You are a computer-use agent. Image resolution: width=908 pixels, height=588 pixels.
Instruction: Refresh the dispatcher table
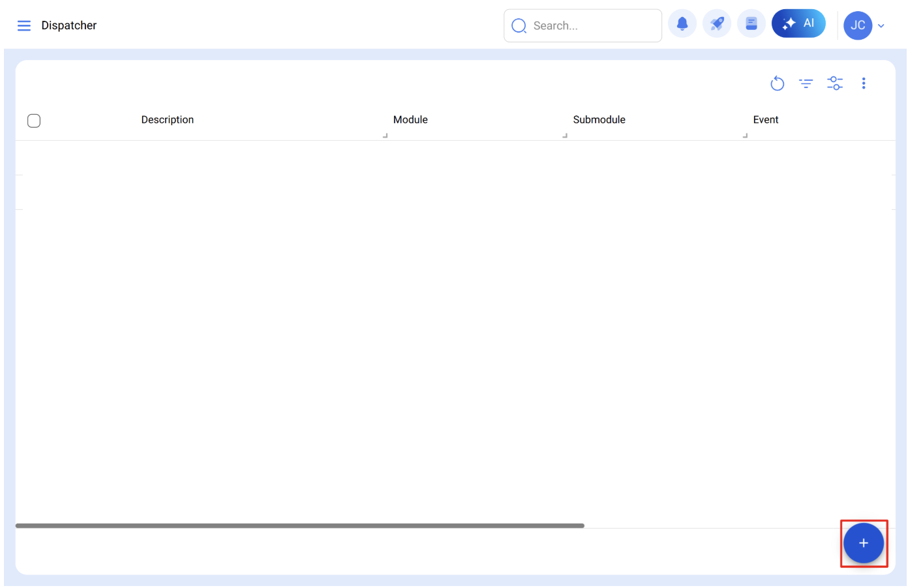pos(777,83)
